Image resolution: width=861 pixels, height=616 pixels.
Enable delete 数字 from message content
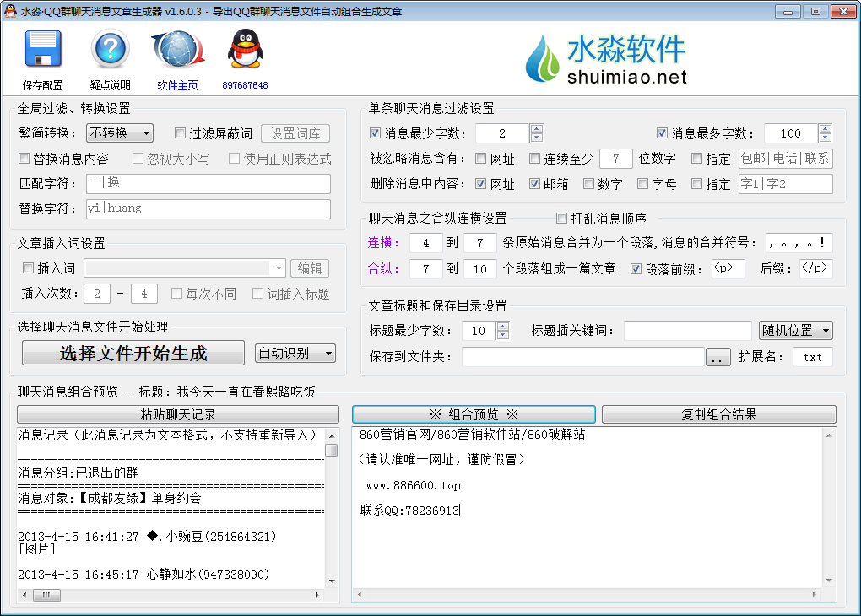click(x=588, y=184)
